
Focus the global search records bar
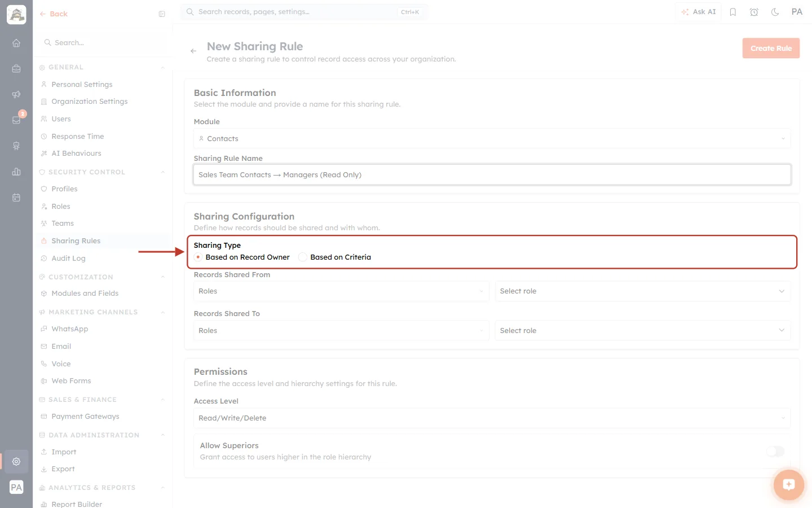point(304,12)
